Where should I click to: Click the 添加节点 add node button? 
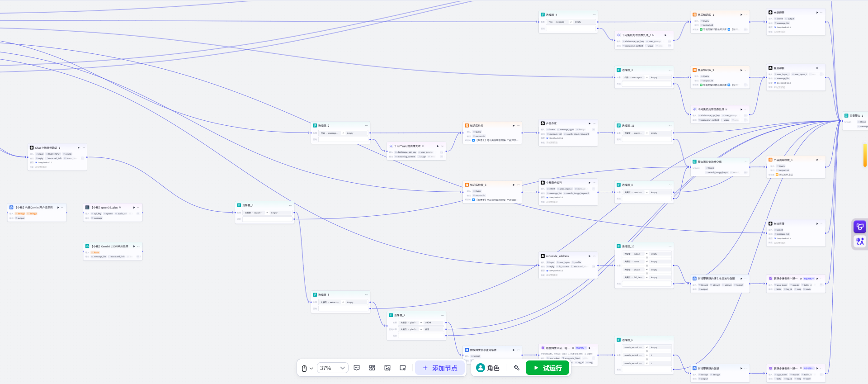click(x=440, y=368)
